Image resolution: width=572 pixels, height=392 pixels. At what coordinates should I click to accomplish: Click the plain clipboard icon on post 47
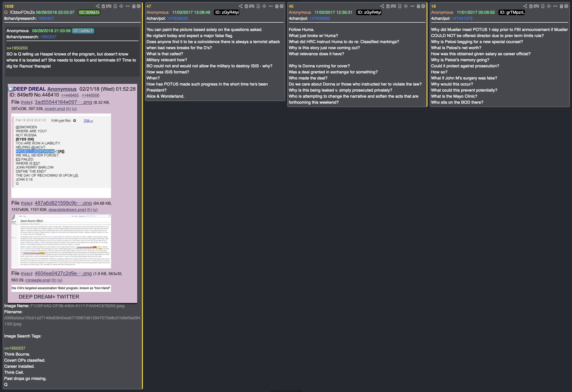point(277,6)
